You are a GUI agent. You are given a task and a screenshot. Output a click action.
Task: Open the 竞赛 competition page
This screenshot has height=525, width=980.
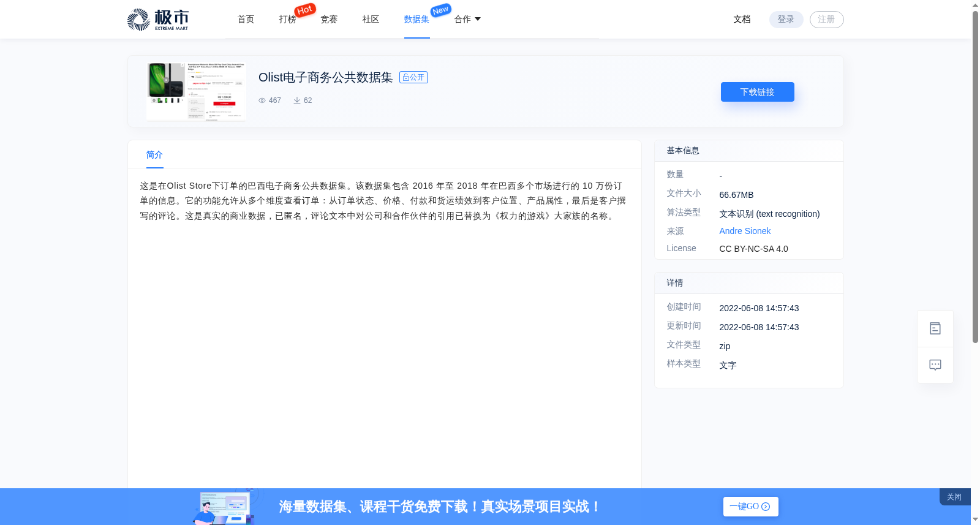[329, 20]
